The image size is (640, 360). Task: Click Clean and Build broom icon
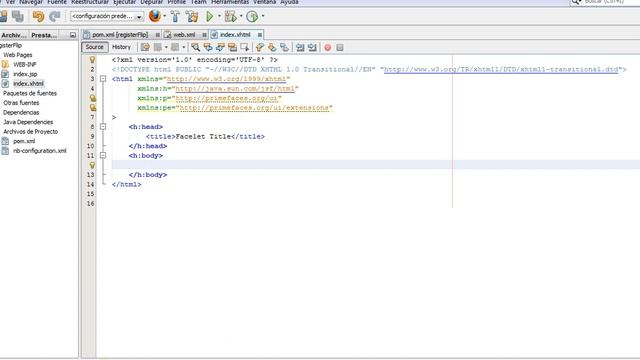pos(192,16)
